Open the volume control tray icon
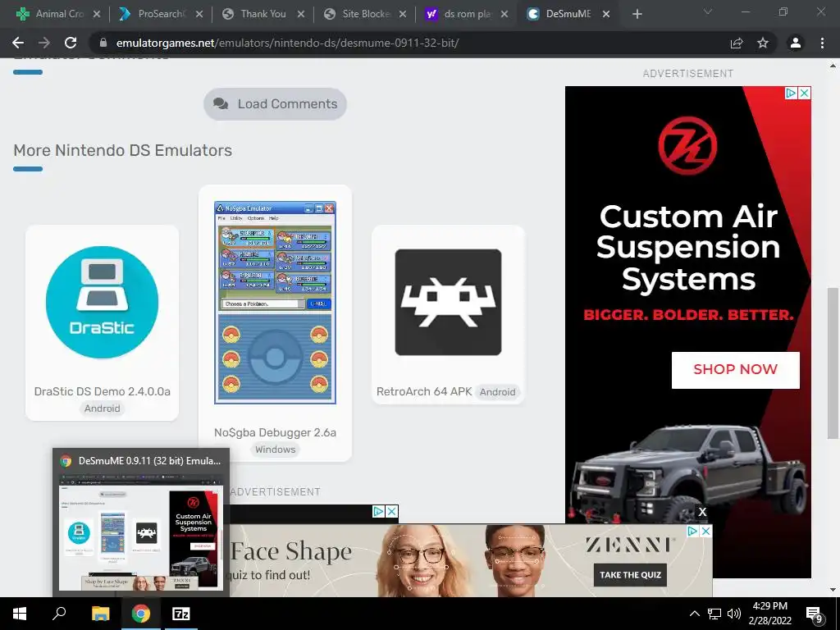840x630 pixels. click(734, 614)
